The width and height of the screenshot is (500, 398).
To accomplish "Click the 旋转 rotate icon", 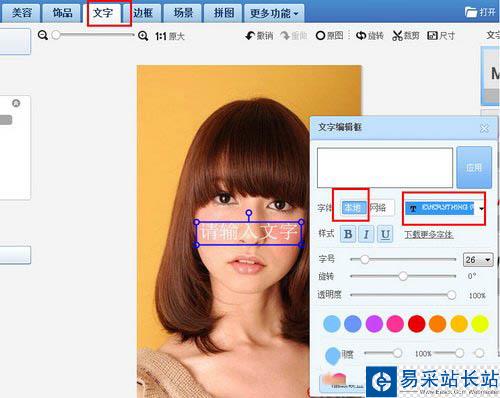I will coord(361,35).
